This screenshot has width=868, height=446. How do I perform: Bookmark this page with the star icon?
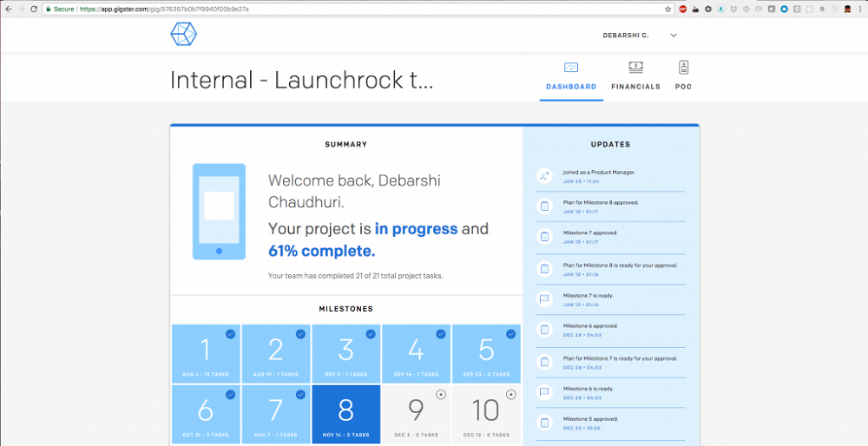[668, 10]
